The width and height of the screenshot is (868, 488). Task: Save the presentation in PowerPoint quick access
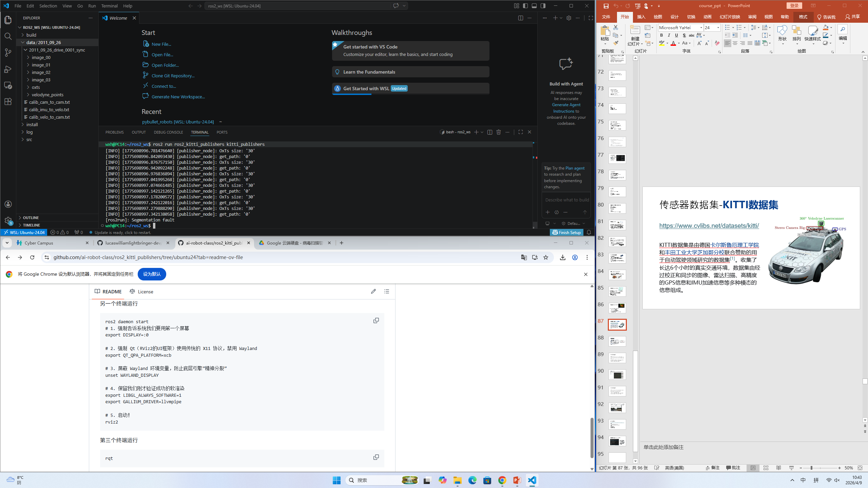click(x=606, y=6)
